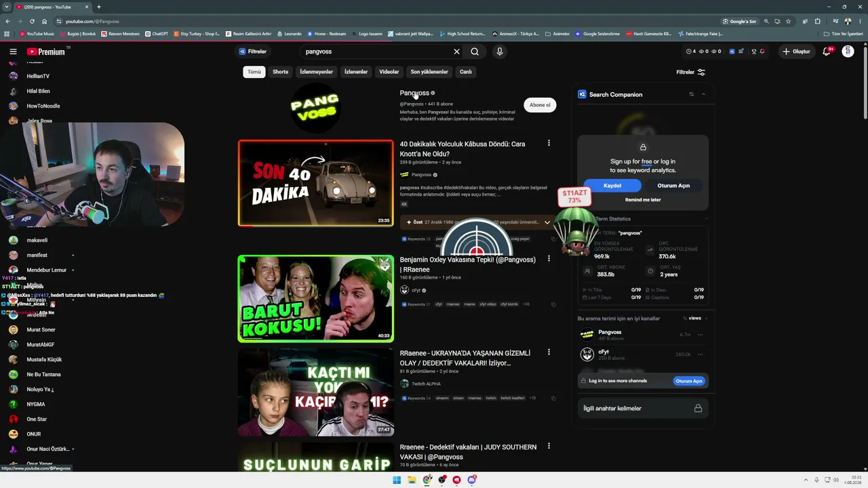
Task: Select the Videolar filter chip
Action: pos(389,72)
